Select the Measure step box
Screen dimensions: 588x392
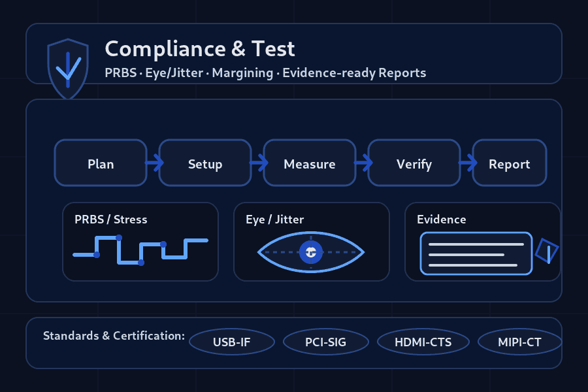pos(310,163)
